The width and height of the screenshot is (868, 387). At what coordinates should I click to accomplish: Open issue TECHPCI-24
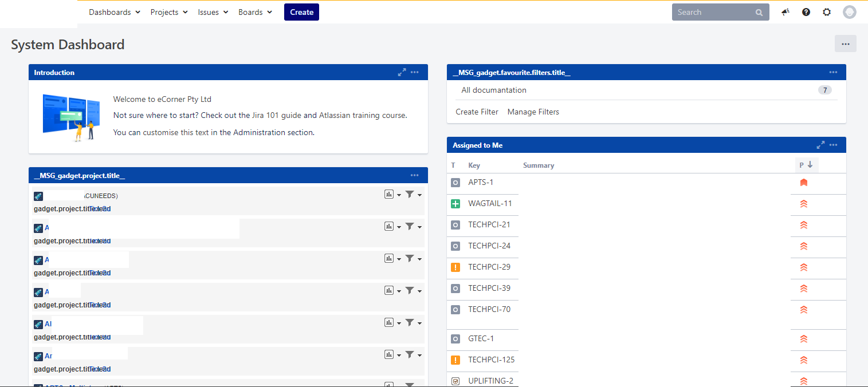489,246
